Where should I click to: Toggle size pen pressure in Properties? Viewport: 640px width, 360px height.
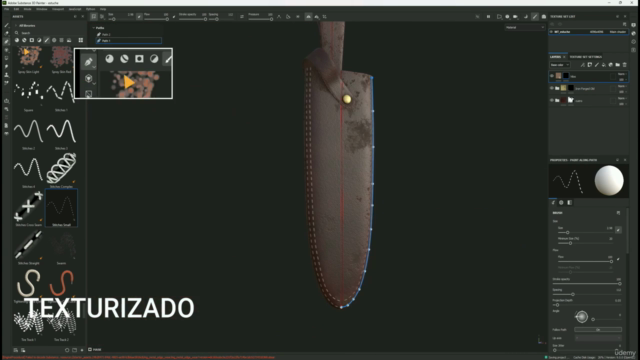click(618, 230)
